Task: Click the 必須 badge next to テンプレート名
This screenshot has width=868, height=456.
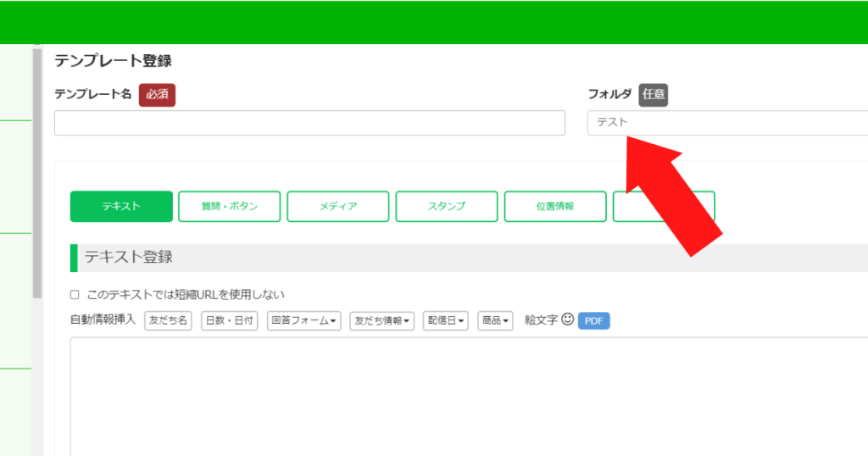Action: coord(157,95)
